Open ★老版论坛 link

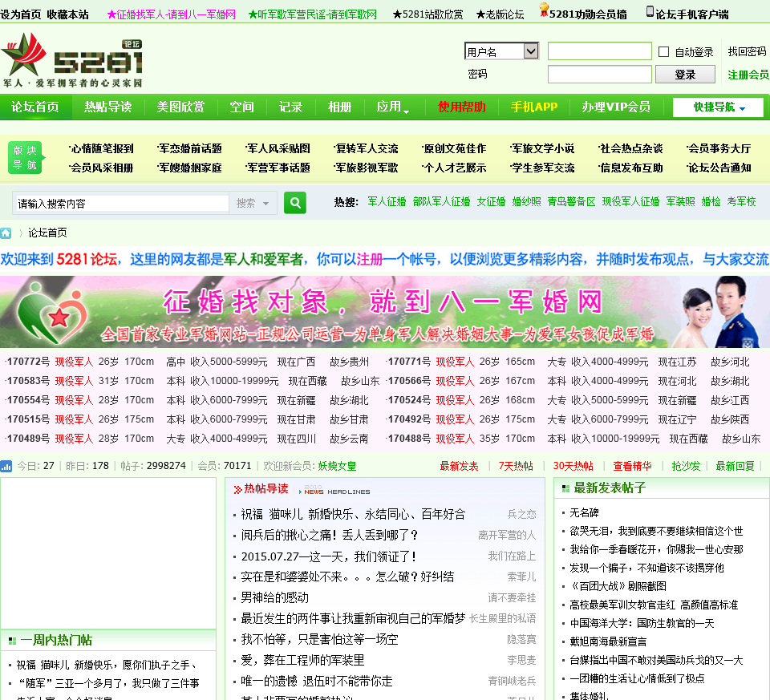[x=500, y=14]
